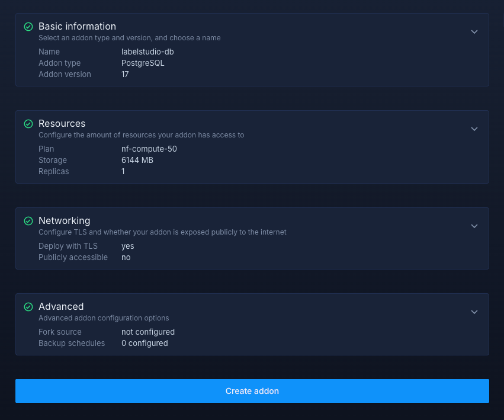The height and width of the screenshot is (420, 504).
Task: Click the nf-compute-50 plan value
Action: pyautogui.click(x=149, y=149)
